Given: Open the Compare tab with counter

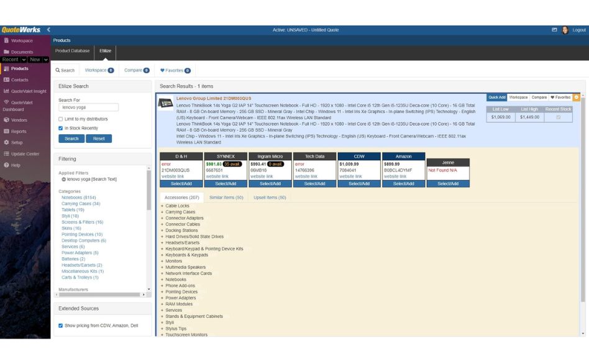Looking at the screenshot, I should coord(137,70).
